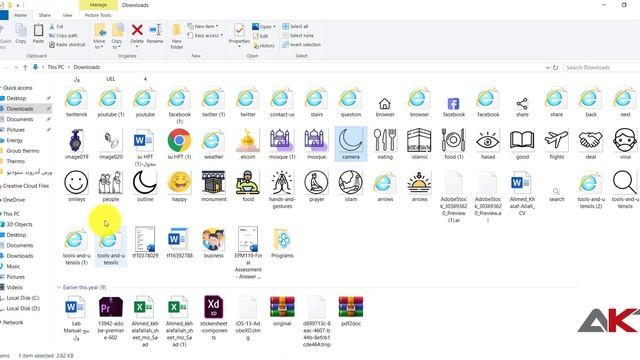
Task: Click Cut in the Clipboard group
Action: [x=56, y=26]
